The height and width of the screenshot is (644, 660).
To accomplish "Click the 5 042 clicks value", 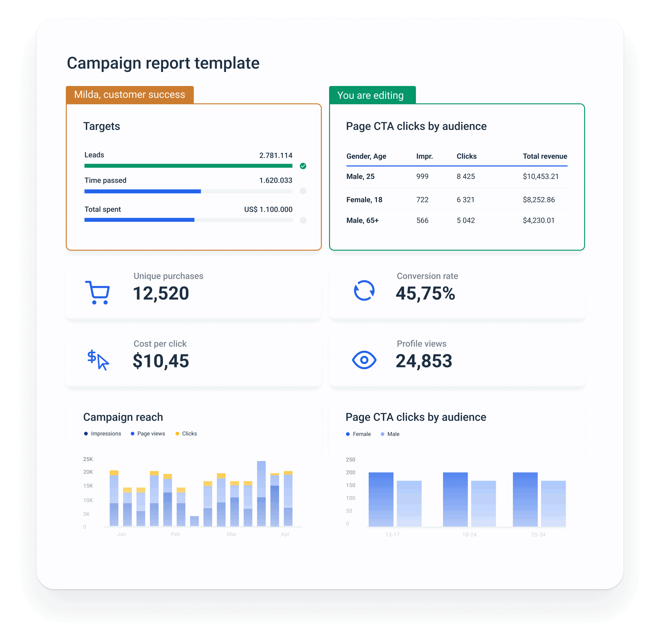I will [x=466, y=220].
